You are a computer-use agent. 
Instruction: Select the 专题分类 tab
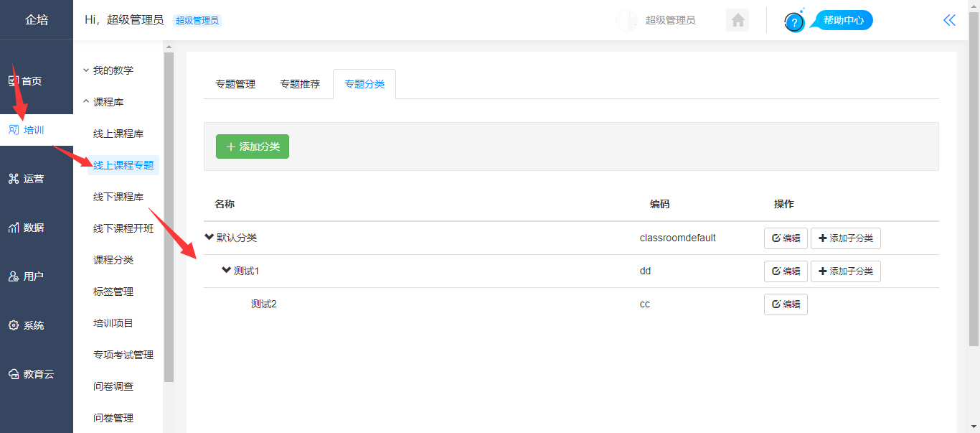pos(364,84)
